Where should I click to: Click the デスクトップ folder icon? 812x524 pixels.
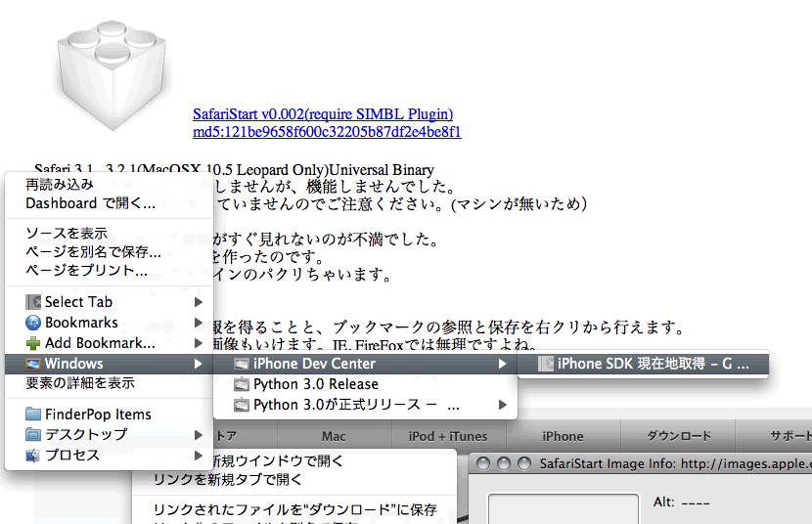(33, 435)
